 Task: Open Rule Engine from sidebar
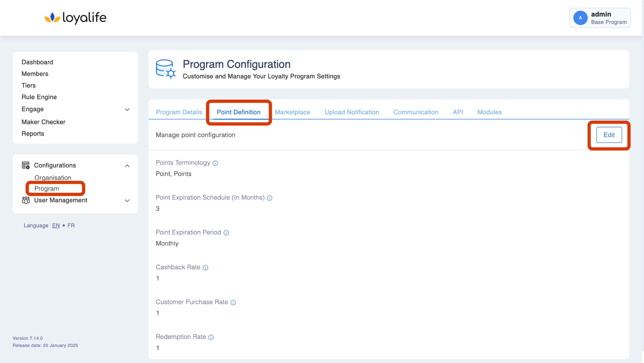coord(39,97)
